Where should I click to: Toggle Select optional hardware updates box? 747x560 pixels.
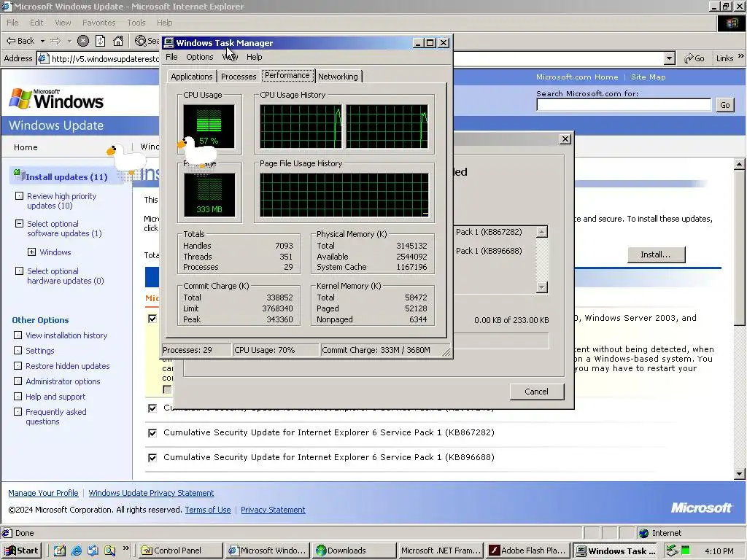coord(19,271)
